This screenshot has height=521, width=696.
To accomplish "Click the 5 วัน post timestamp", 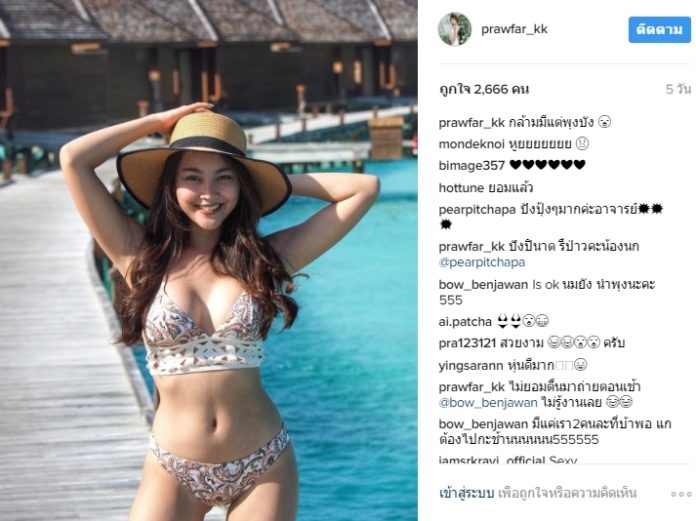I will (x=678, y=89).
